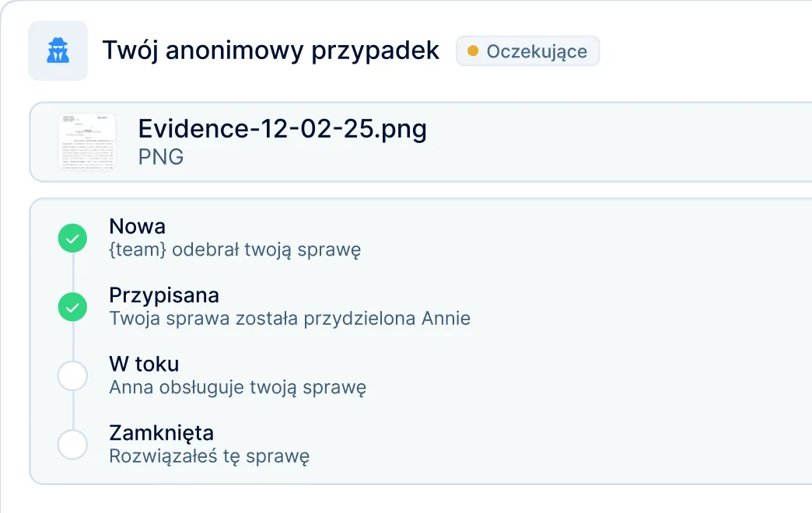Click the orange dot in the status badge
812x513 pixels.
click(473, 51)
